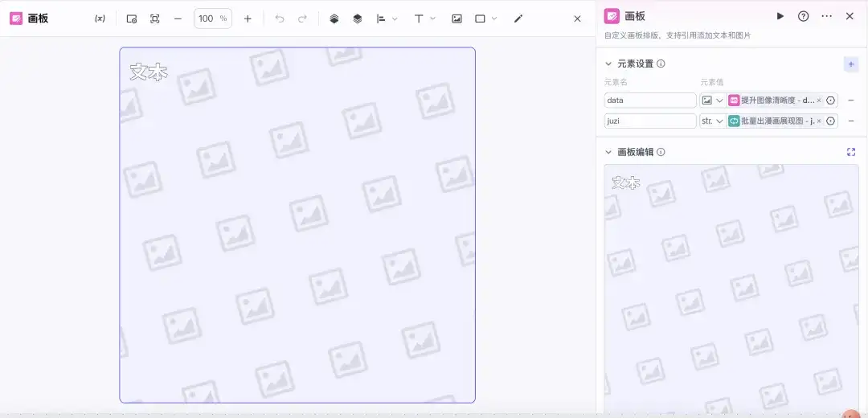Viewport: 868px width, 418px height.
Task: Open the image type dropdown for data
Action: pos(712,100)
